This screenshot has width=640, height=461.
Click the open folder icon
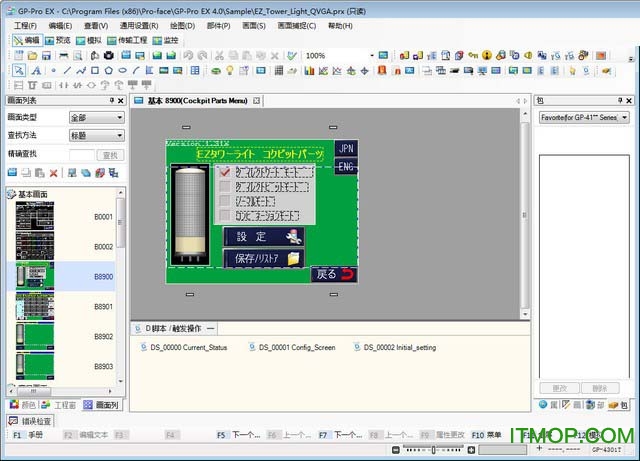(32, 56)
